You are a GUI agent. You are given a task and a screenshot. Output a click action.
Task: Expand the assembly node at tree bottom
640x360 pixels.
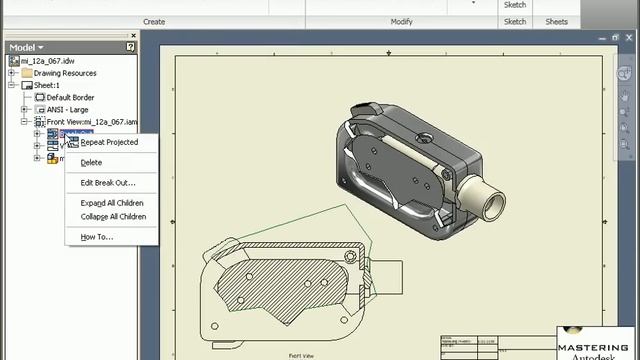coord(37,158)
